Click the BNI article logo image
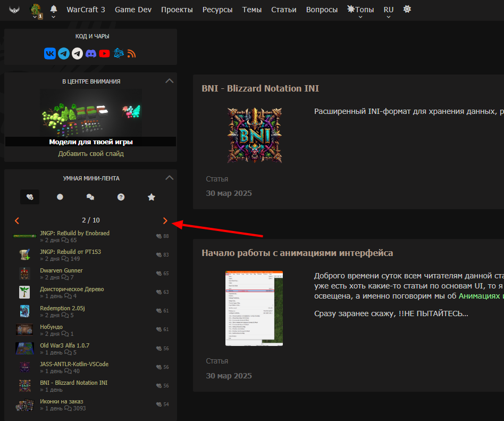This screenshot has width=504, height=421. [255, 135]
